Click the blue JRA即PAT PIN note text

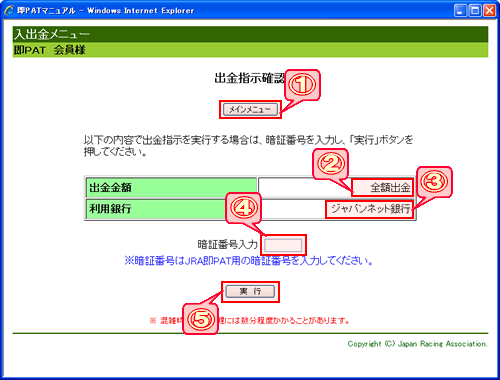tap(249, 260)
